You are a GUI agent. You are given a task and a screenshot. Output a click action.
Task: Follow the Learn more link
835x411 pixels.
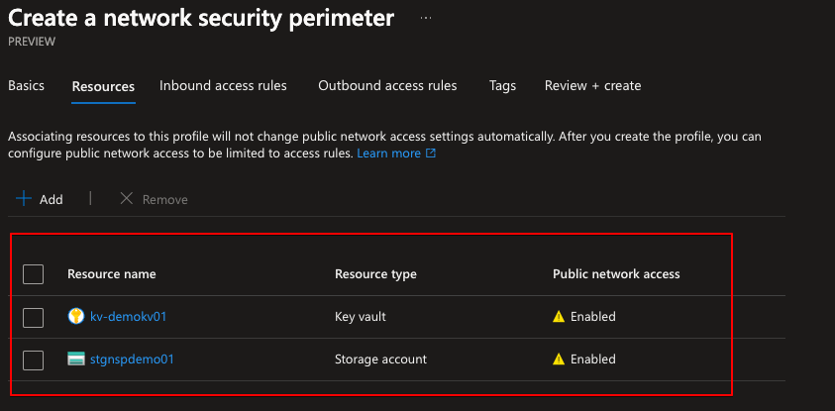coord(388,154)
